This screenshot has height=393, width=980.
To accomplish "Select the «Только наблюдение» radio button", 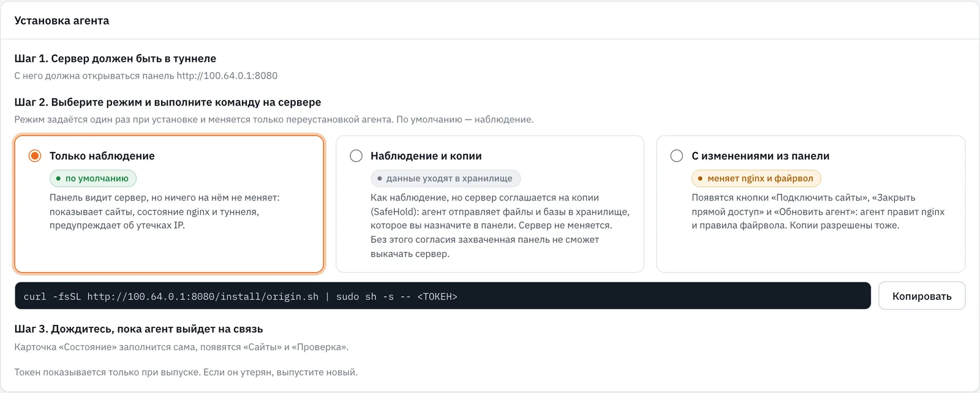I will pyautogui.click(x=35, y=156).
